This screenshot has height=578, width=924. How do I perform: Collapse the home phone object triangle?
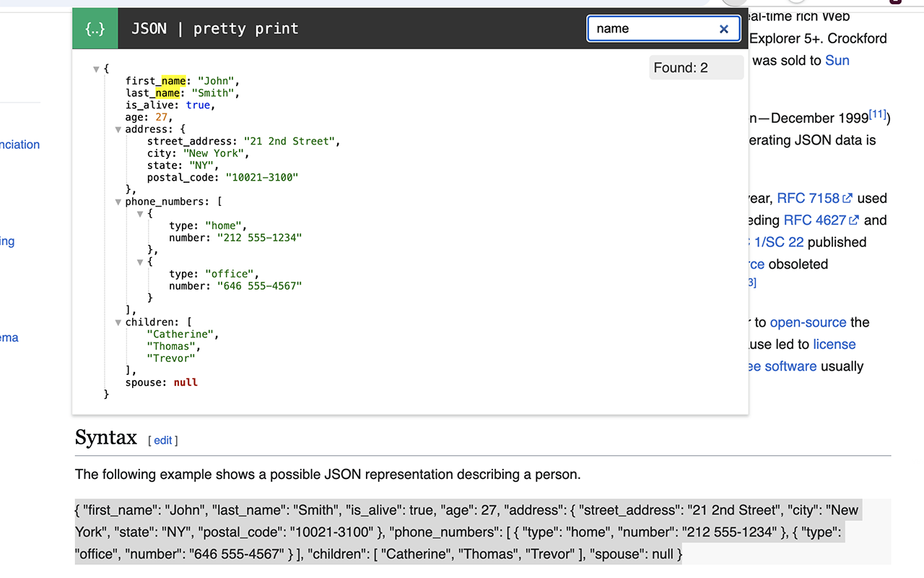click(x=140, y=214)
